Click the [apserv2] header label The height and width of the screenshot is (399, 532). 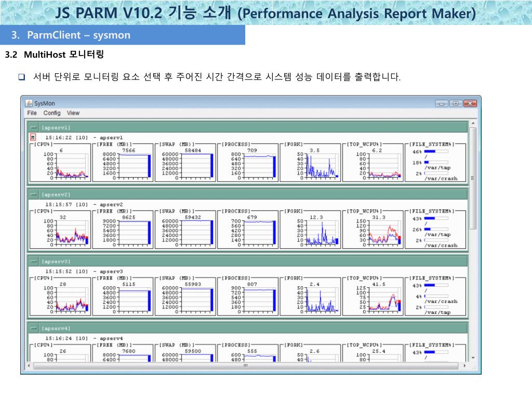[x=56, y=194]
